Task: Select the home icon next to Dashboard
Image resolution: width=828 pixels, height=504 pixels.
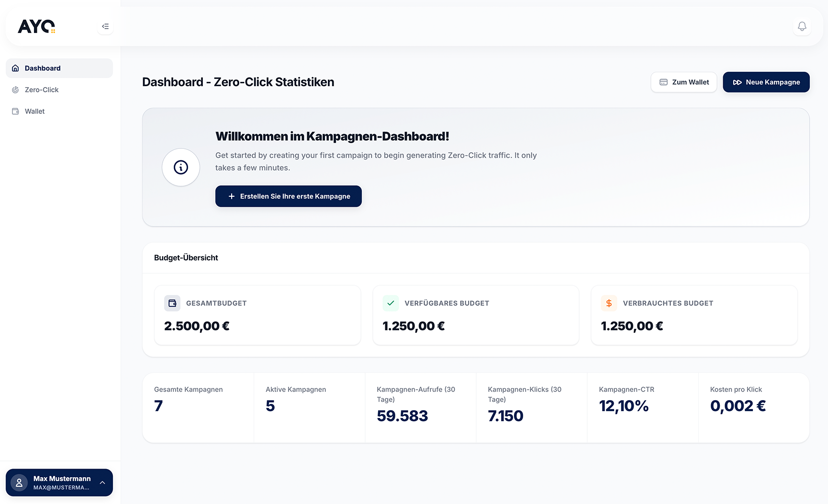Action: (15, 68)
